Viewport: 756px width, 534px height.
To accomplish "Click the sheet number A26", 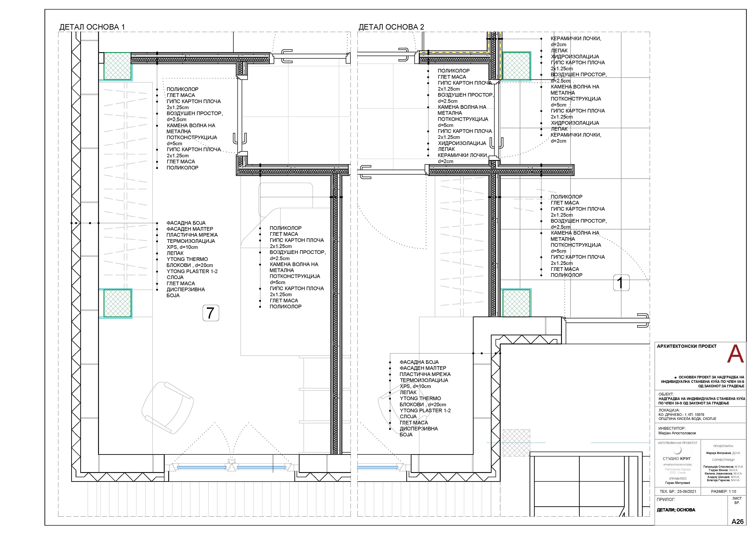I will click(738, 522).
